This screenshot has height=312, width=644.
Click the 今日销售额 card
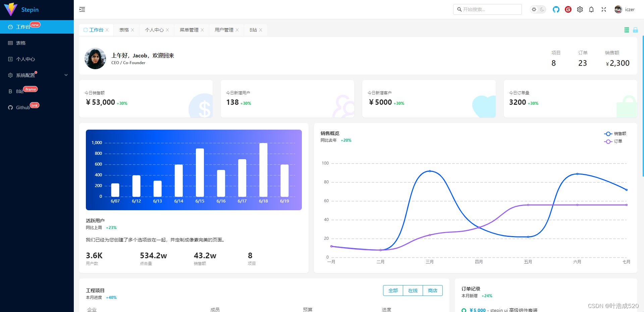click(146, 99)
